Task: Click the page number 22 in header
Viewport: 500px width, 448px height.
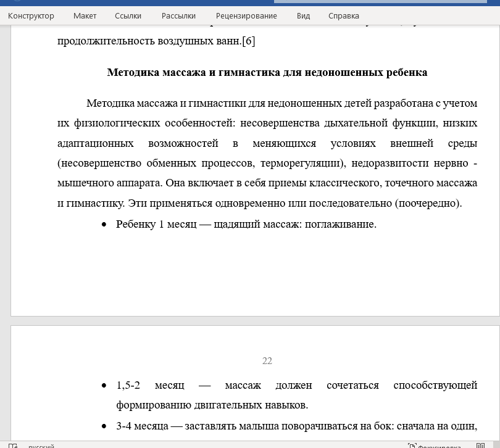Action: (267, 361)
